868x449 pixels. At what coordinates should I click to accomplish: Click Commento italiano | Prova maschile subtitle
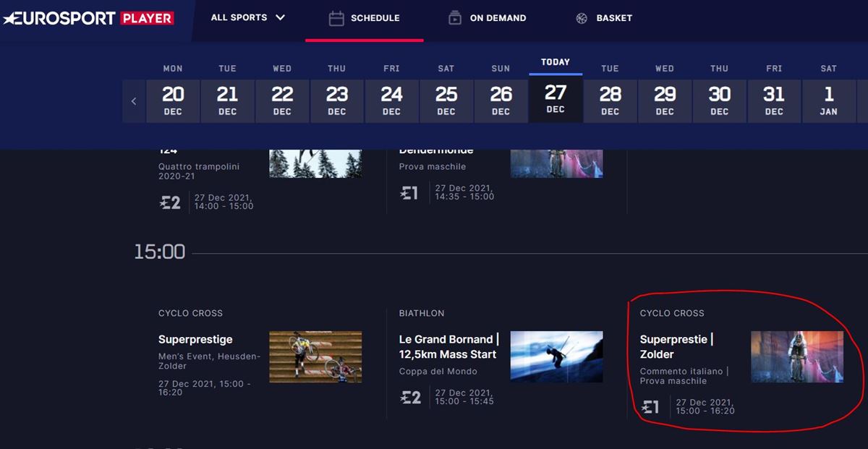tap(684, 376)
